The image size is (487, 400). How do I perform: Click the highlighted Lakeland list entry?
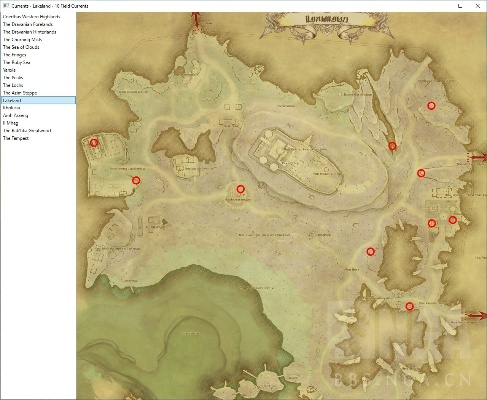click(x=38, y=100)
